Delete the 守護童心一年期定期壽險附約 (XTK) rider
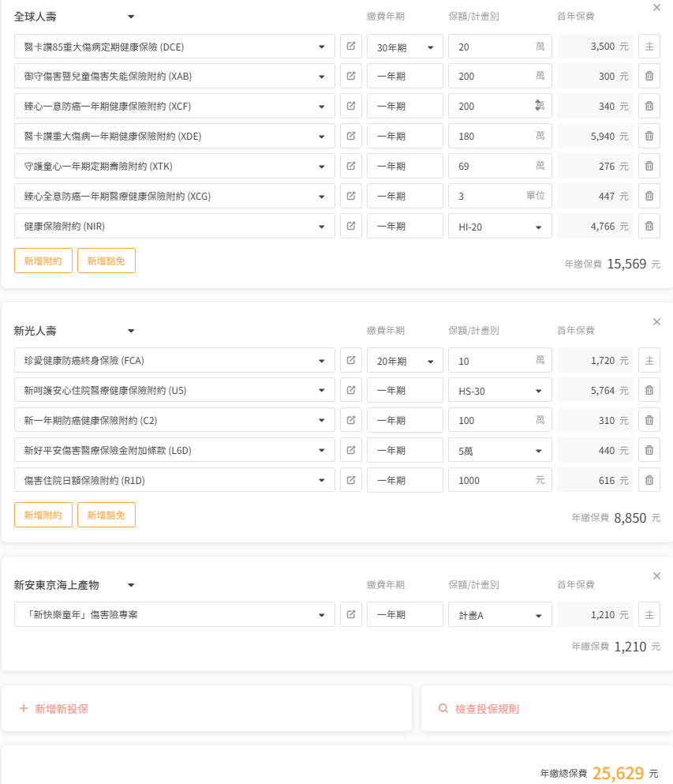Image resolution: width=673 pixels, height=784 pixels. coord(649,166)
